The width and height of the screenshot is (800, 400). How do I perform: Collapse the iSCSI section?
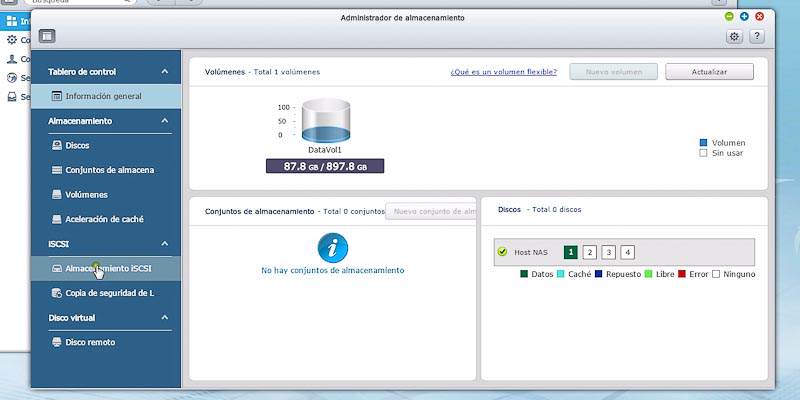coord(164,244)
